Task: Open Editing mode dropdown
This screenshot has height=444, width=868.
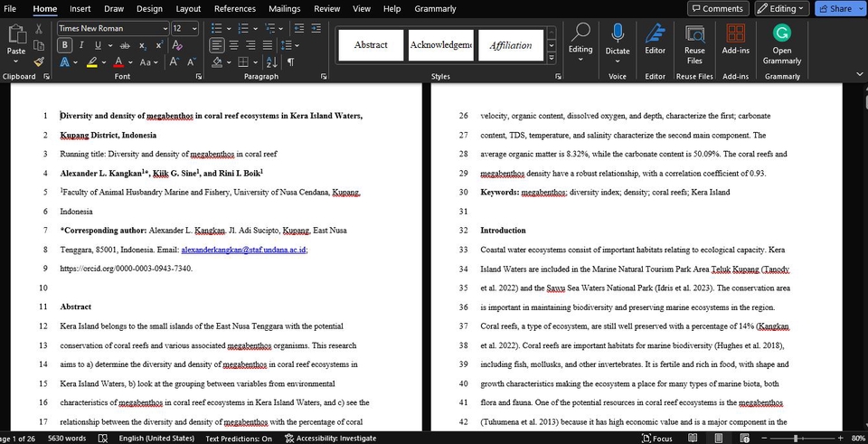Action: pos(781,8)
